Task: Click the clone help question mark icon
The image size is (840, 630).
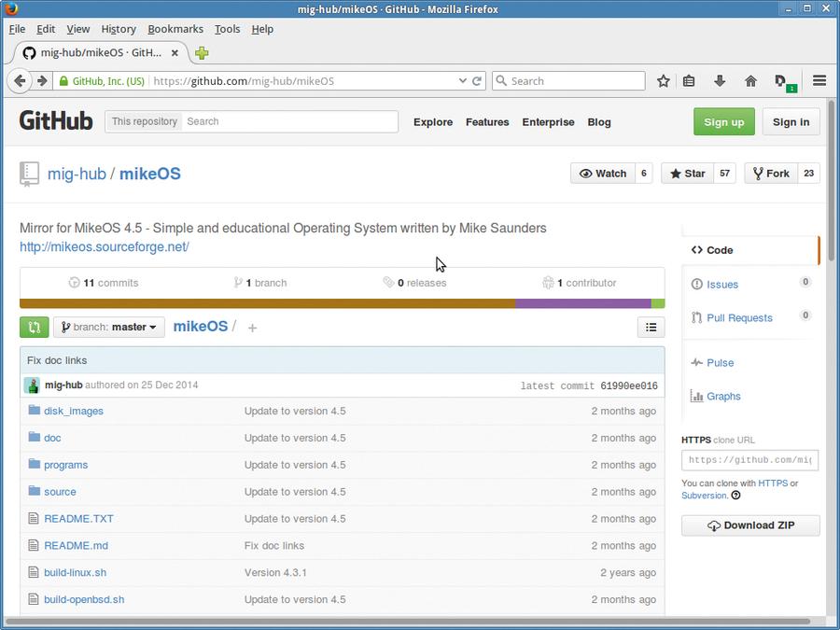Action: pos(736,496)
